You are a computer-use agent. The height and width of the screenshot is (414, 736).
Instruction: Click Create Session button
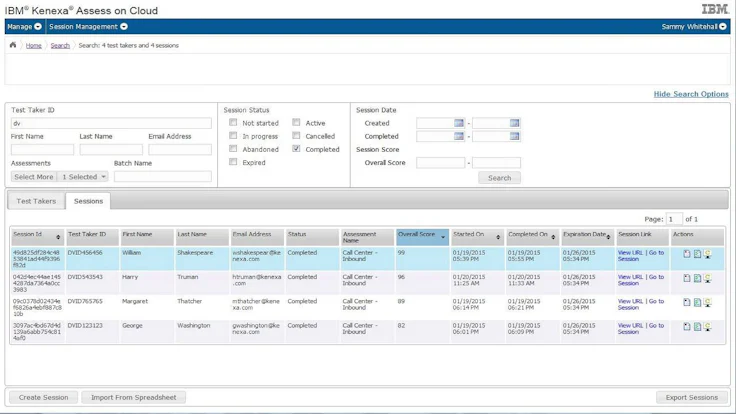pyautogui.click(x=43, y=398)
